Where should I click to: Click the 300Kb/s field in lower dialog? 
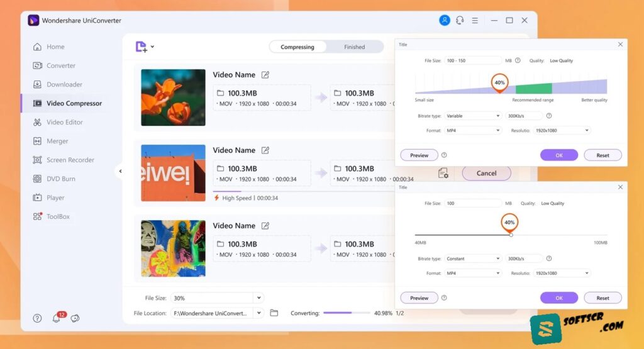[x=524, y=258]
